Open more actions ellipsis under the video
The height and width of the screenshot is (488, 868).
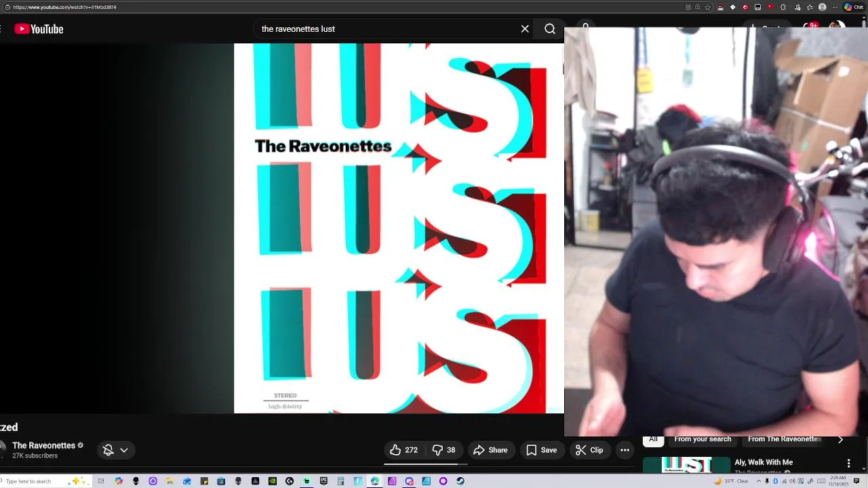(625, 450)
